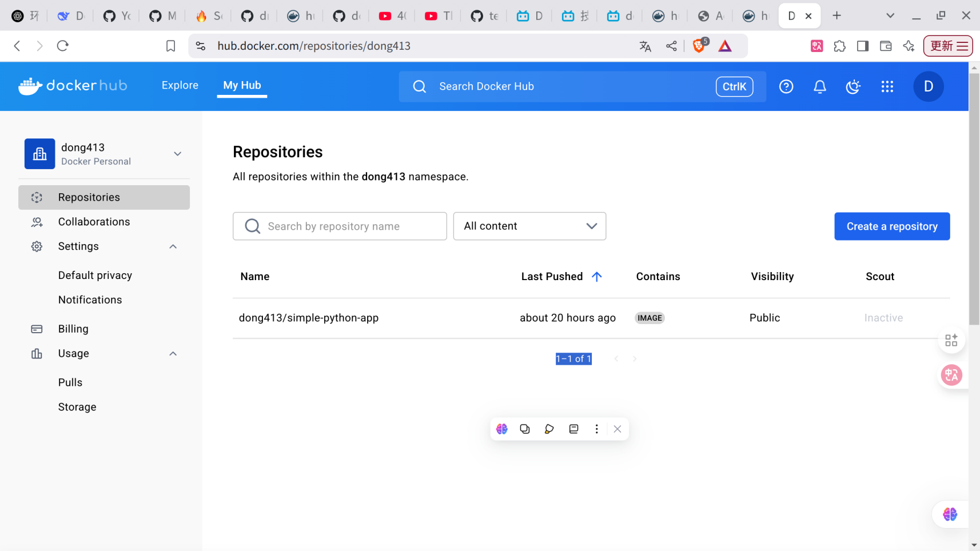Click the Billing card icon

pyautogui.click(x=37, y=329)
